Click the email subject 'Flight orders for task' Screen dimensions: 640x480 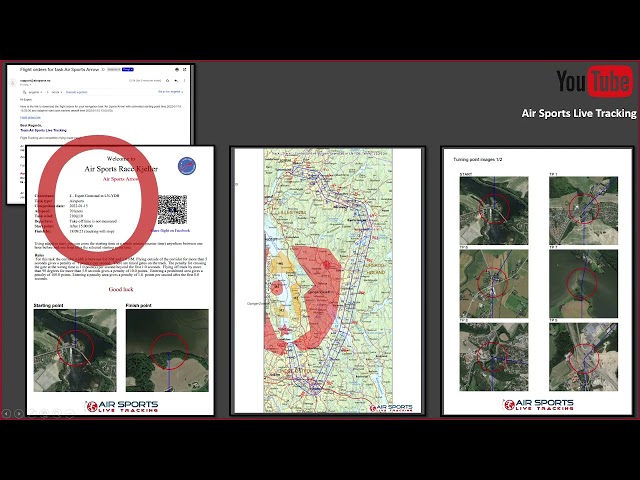pyautogui.click(x=59, y=69)
